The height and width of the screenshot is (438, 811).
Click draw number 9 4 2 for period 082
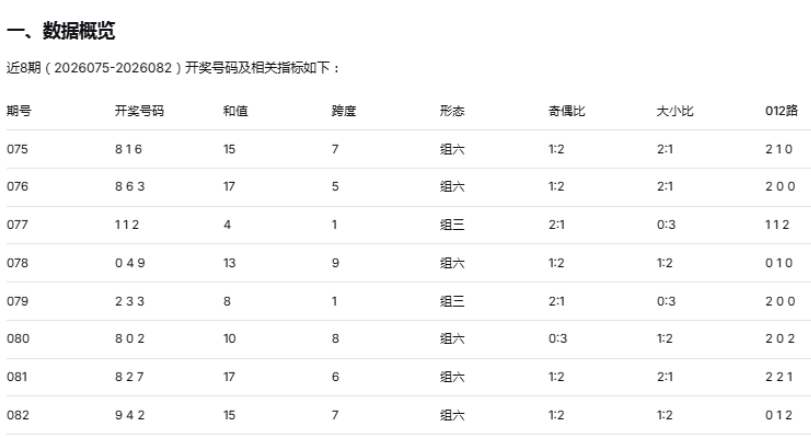(x=126, y=415)
